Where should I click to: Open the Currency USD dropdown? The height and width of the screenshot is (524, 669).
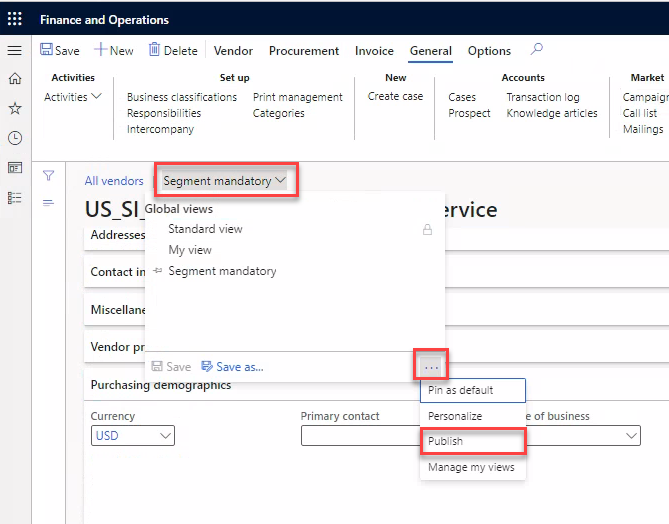133,436
